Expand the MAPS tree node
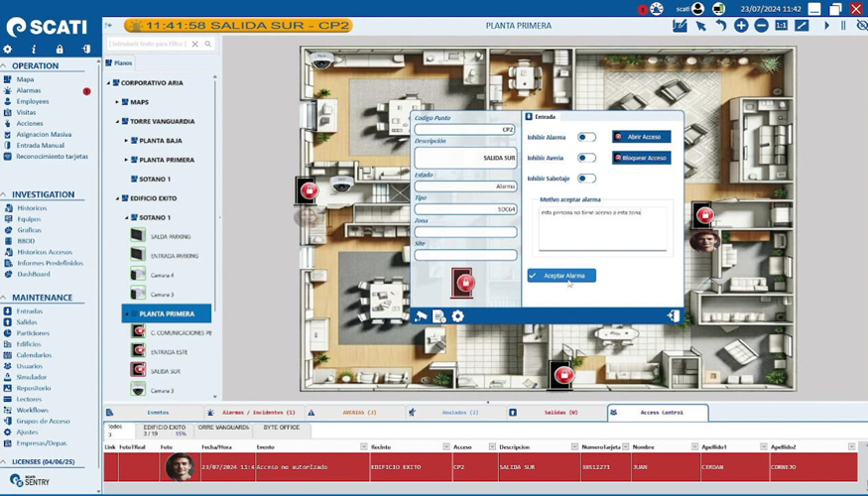This screenshot has height=496, width=868. (x=117, y=102)
